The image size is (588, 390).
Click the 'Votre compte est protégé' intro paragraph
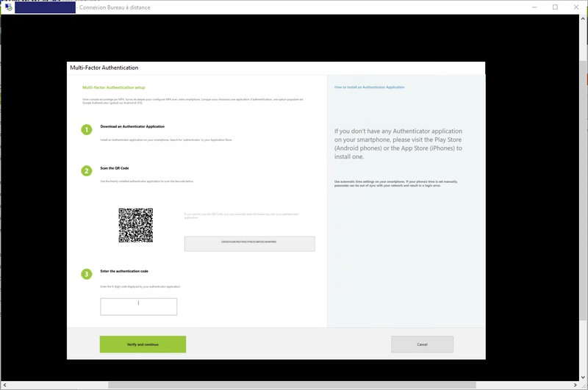[x=193, y=101]
